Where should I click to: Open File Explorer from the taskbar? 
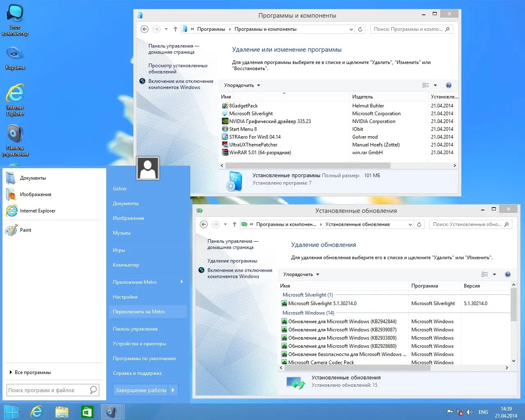coord(62,412)
